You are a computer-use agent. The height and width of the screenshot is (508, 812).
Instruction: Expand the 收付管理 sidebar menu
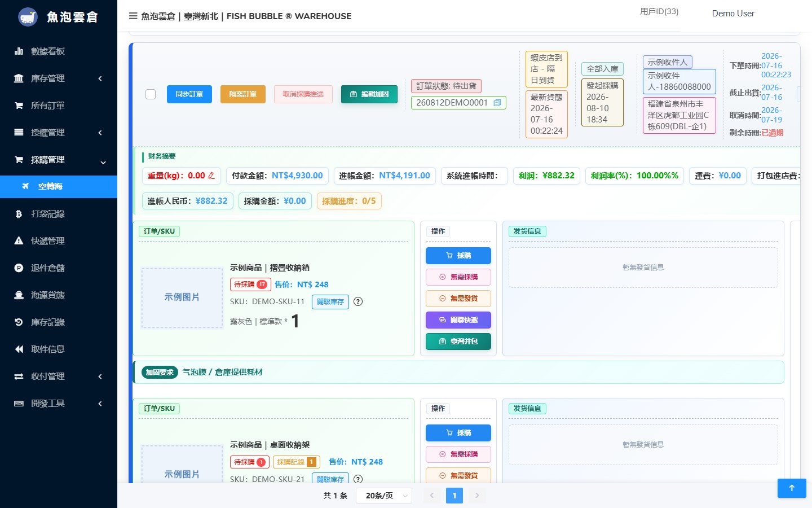pos(59,376)
